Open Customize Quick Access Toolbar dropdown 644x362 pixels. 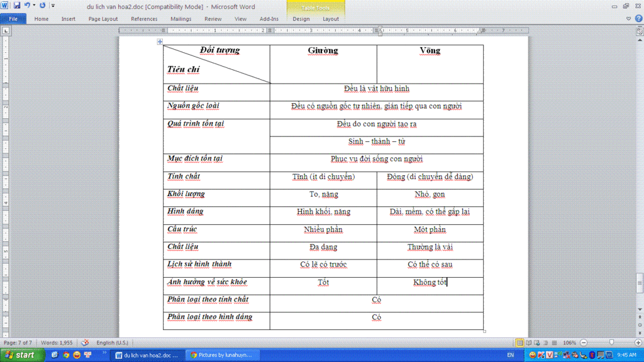tap(53, 5)
